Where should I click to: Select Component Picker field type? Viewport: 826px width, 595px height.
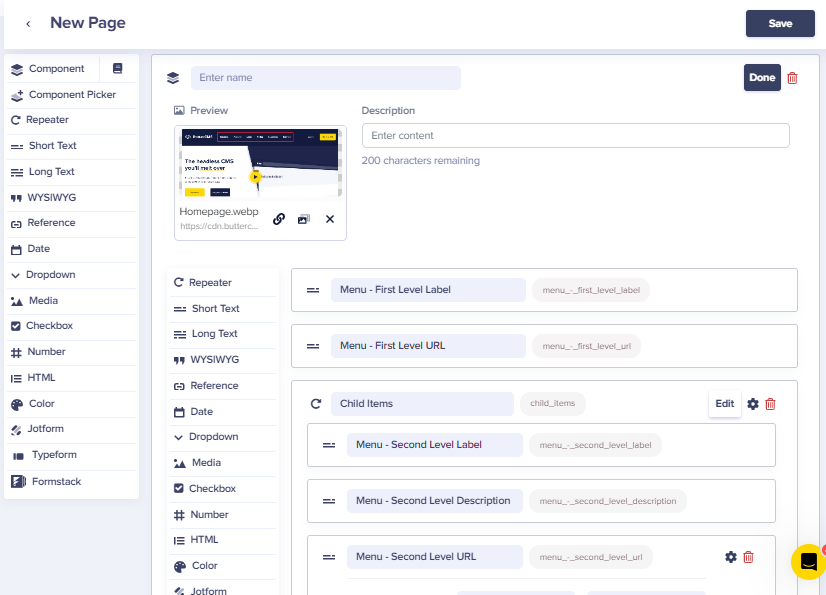[72, 95]
